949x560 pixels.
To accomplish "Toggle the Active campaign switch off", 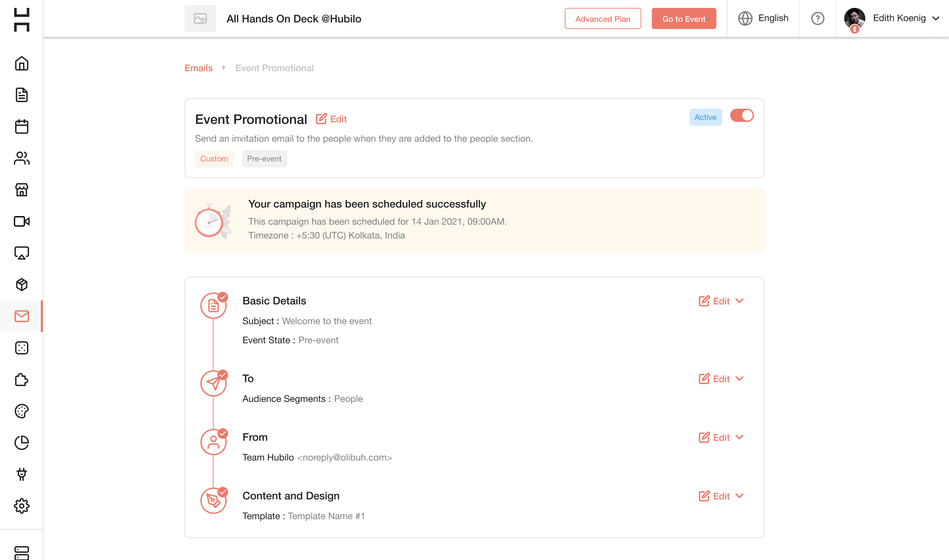I will (741, 116).
